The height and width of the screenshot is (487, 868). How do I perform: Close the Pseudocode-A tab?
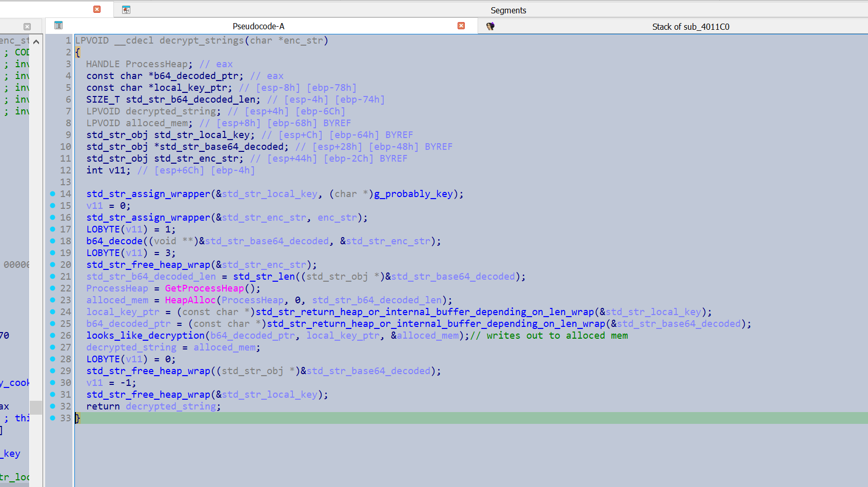(461, 26)
